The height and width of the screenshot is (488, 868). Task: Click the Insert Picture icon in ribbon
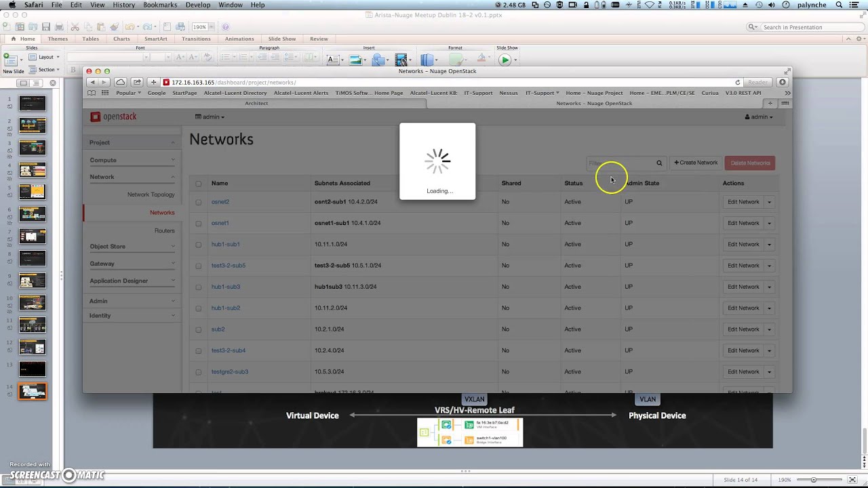click(x=355, y=60)
